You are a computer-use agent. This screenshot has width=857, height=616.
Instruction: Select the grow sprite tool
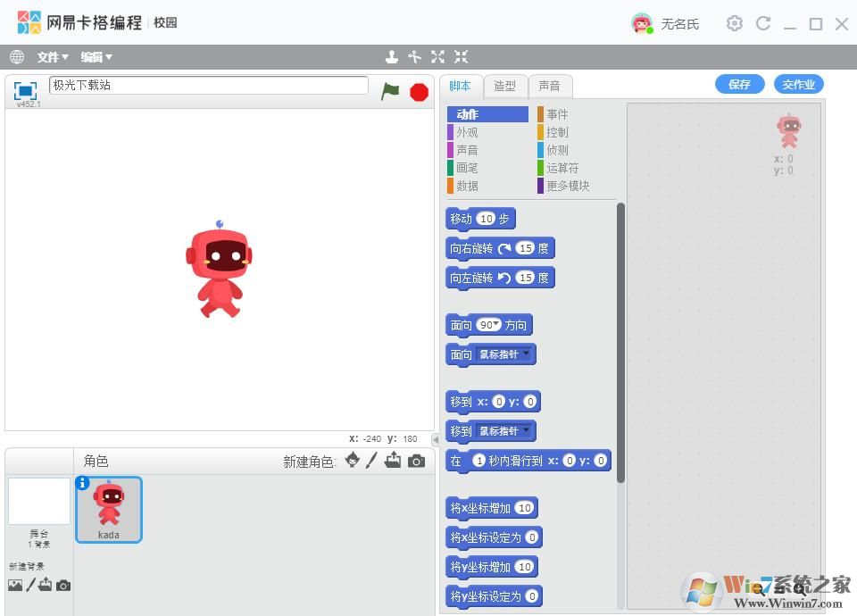(437, 57)
